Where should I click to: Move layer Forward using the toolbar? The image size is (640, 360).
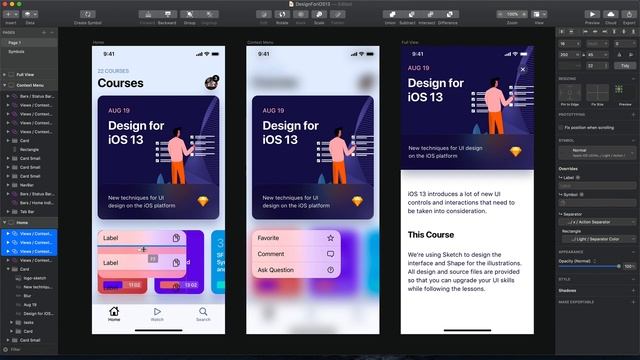(x=148, y=14)
